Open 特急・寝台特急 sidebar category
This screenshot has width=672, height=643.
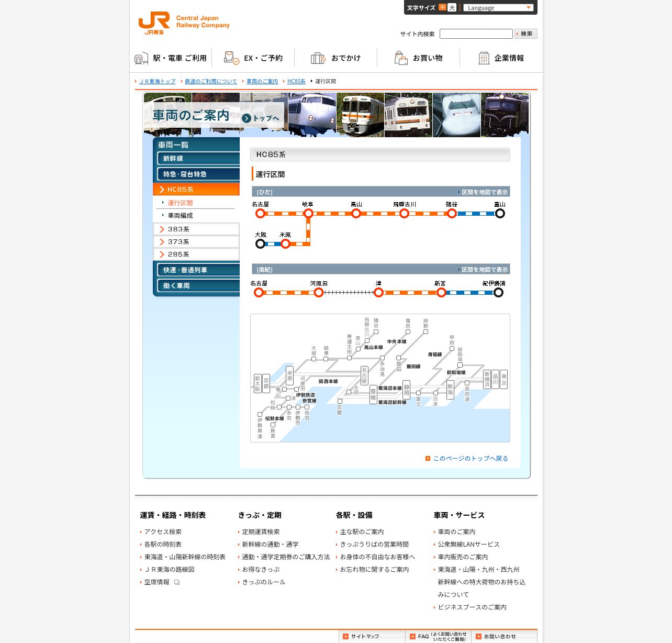(198, 174)
